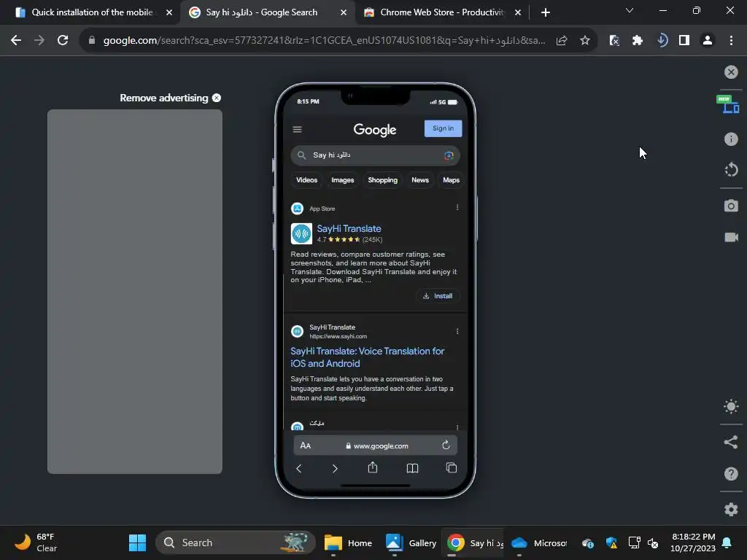This screenshot has height=560, width=747.
Task: Open Chrome profile icon
Action: click(708, 41)
